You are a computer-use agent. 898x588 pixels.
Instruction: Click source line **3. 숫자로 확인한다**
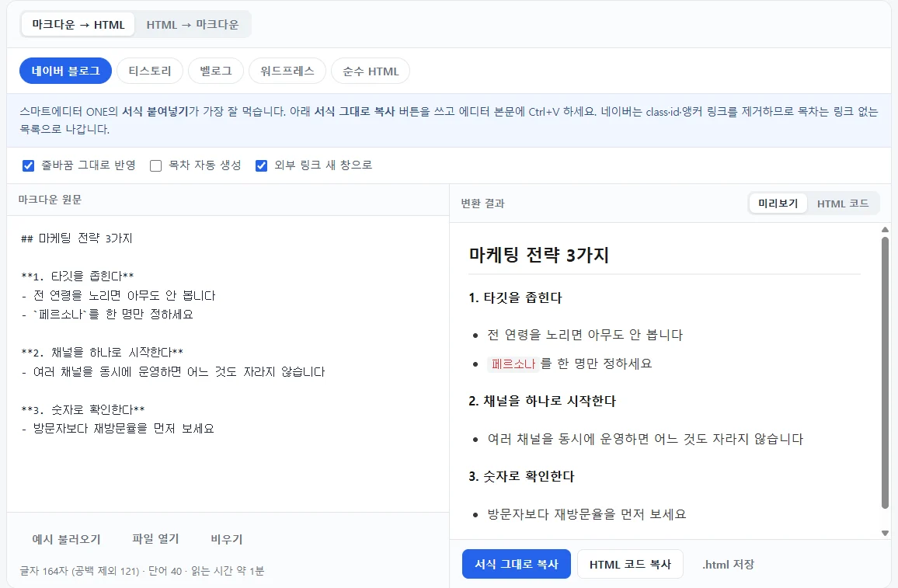pyautogui.click(x=83, y=409)
